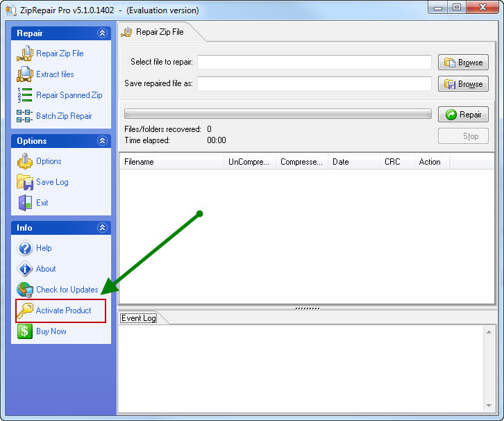Screen dimensions: 504x421
Task: Collapse the Repair panel section
Action: coord(103,33)
